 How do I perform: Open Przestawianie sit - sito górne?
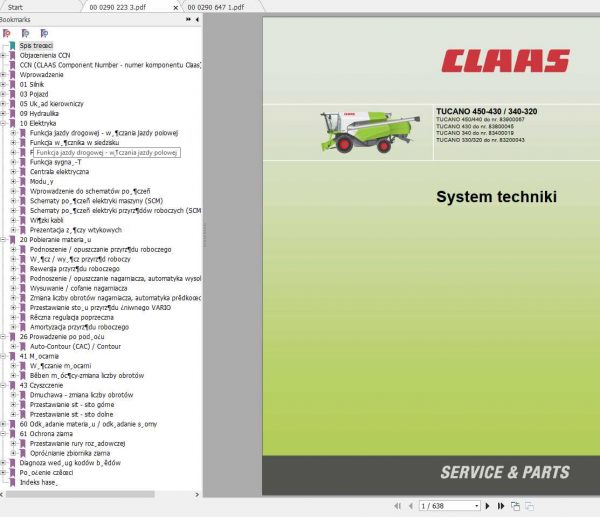72,404
